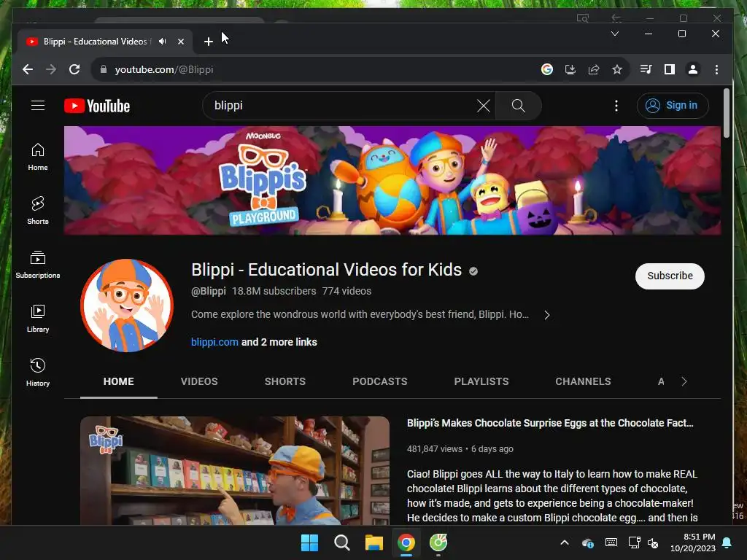Go forward in the browser

[x=51, y=69]
